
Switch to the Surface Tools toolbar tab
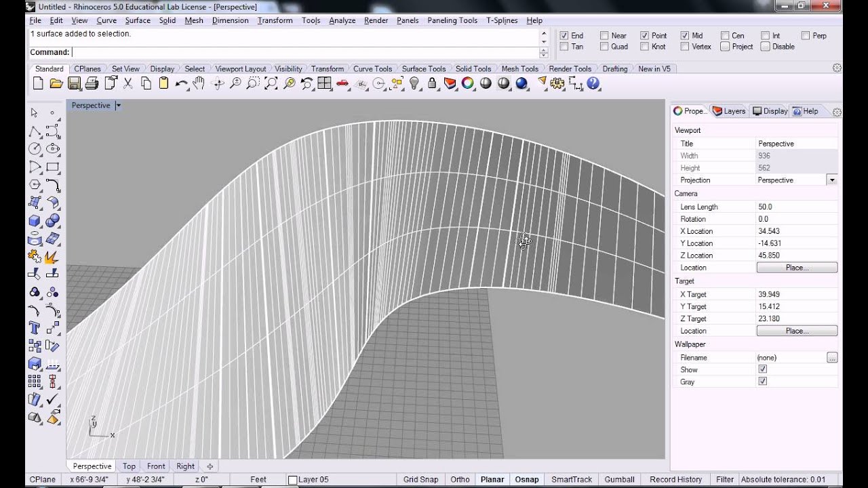pos(424,68)
